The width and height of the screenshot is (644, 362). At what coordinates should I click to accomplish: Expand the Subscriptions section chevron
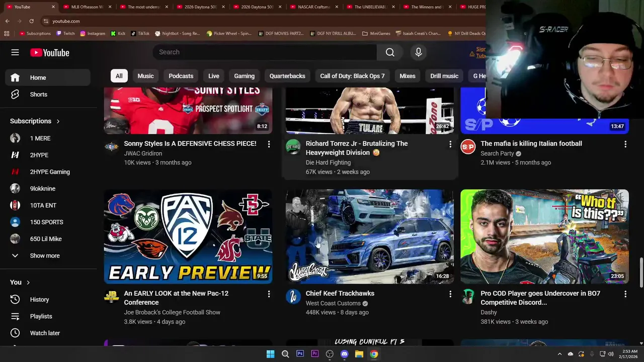point(58,121)
